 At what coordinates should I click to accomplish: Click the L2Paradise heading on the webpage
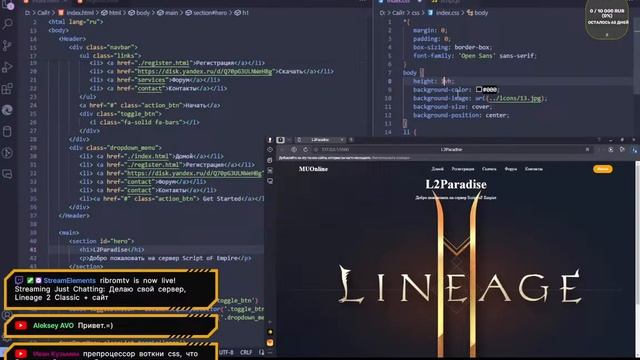click(456, 184)
